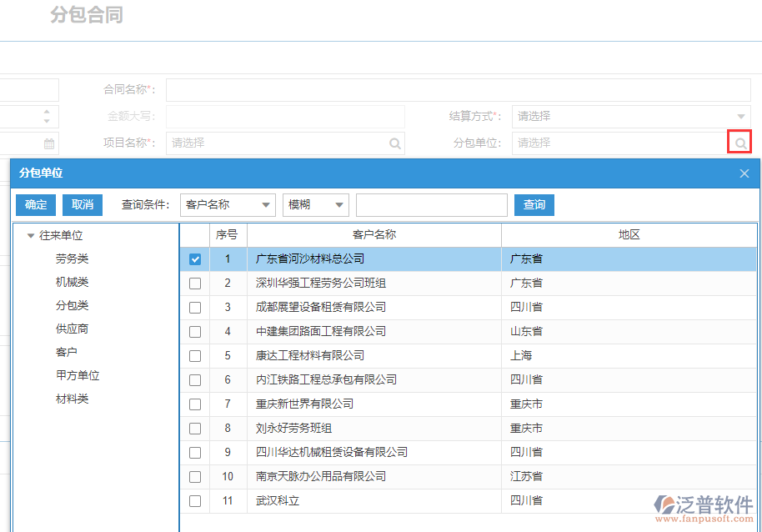The width and height of the screenshot is (762, 532).
Task: Check the 康达工程材料有限公司 checkbox
Action: (x=194, y=355)
